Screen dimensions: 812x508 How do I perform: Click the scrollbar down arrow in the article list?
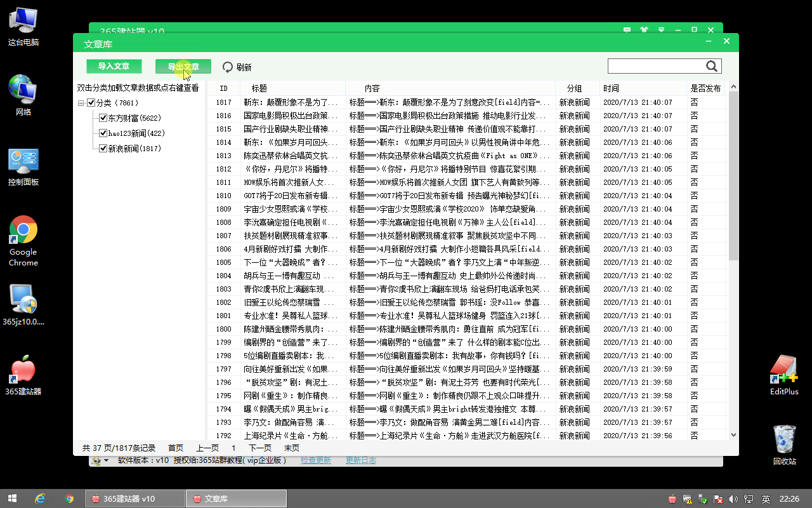pos(733,435)
